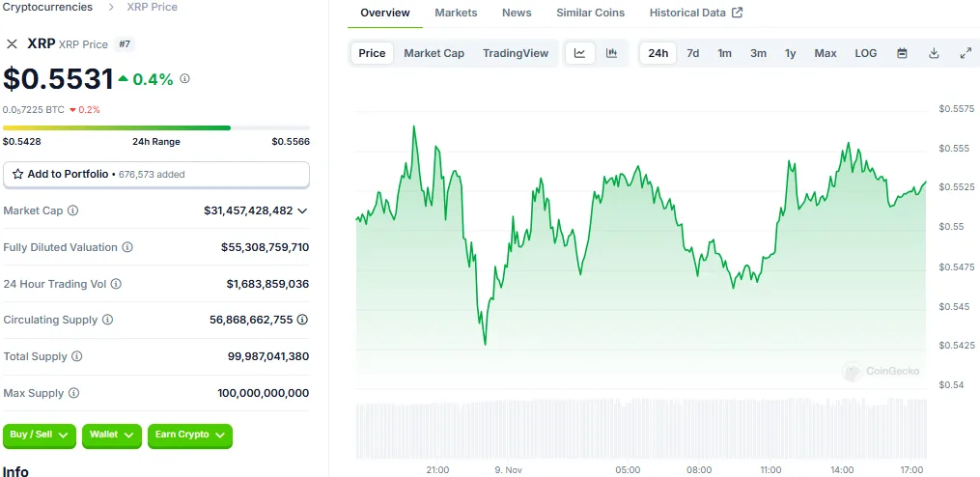This screenshot has width=980, height=477.
Task: Click the #7 rank badge
Action: click(125, 44)
